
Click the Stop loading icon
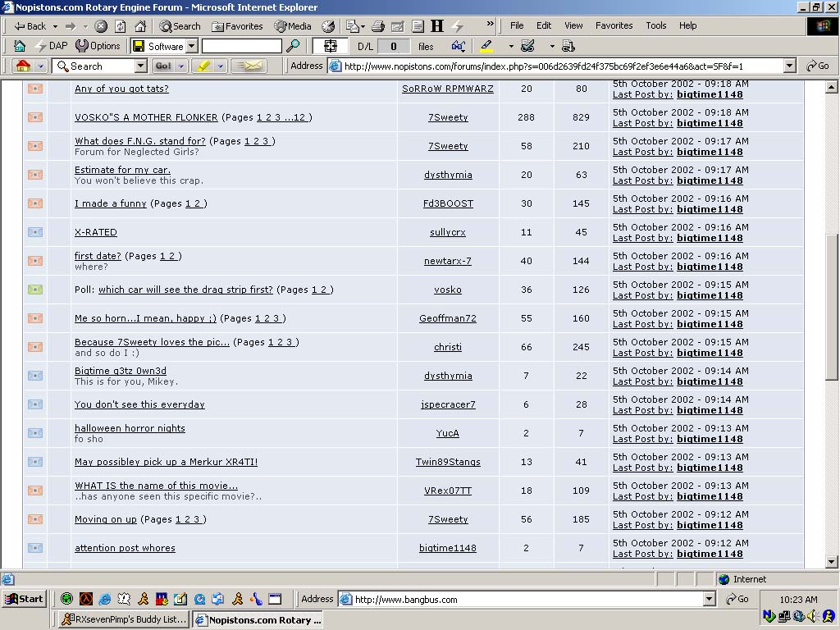[x=101, y=26]
